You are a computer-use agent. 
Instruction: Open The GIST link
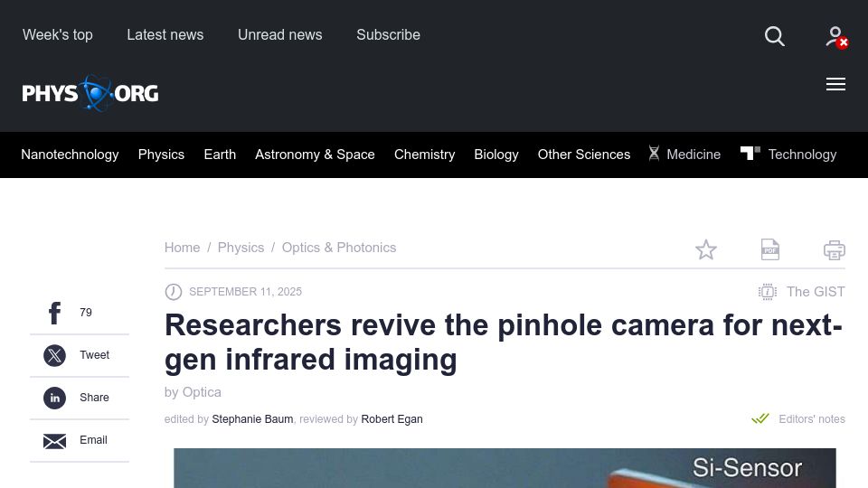[816, 292]
